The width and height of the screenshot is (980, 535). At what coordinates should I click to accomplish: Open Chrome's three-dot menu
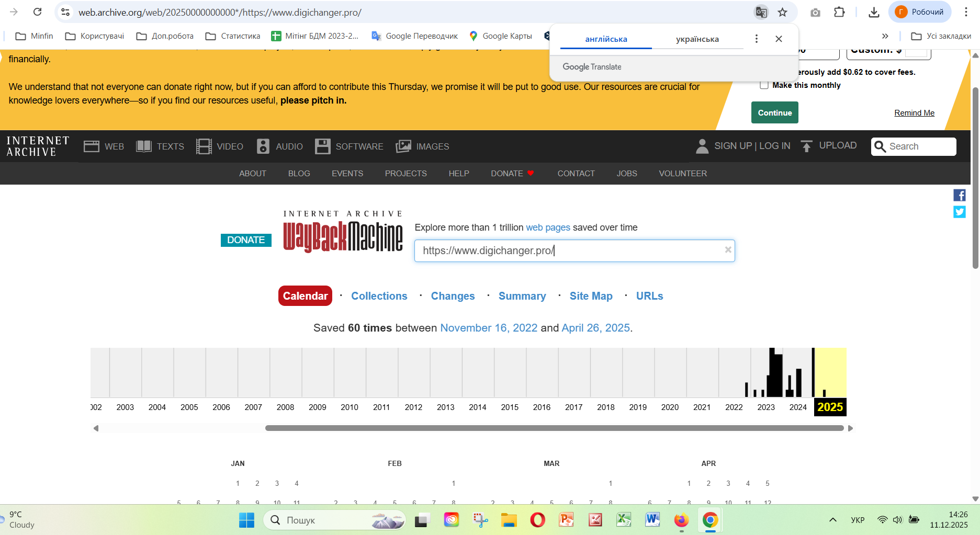[x=966, y=12]
